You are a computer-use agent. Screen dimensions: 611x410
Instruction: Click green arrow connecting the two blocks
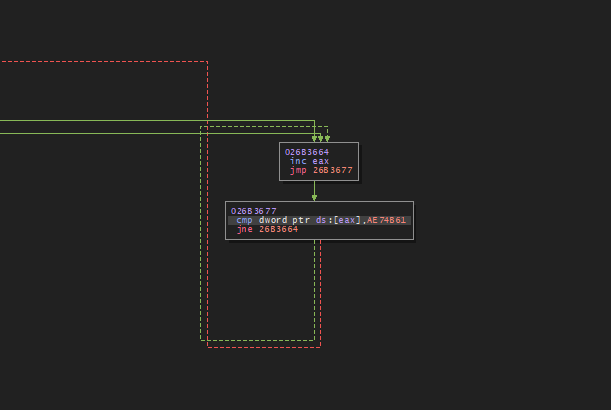pos(314,190)
